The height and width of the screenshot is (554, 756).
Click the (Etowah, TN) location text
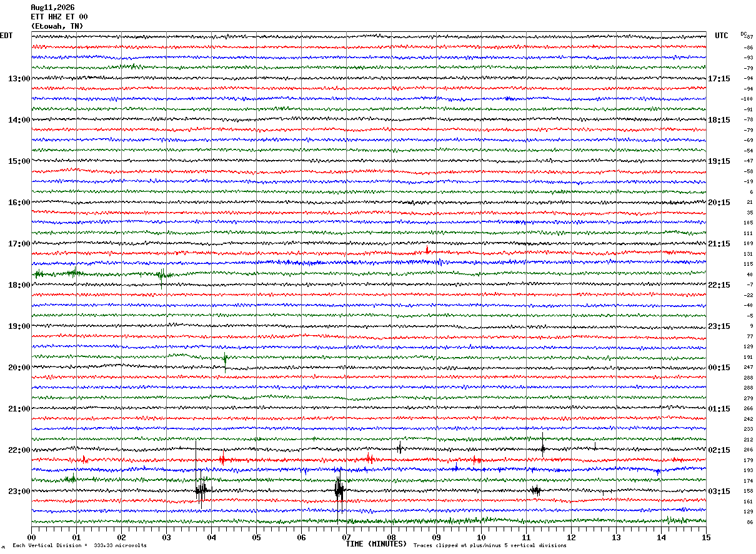pos(57,26)
